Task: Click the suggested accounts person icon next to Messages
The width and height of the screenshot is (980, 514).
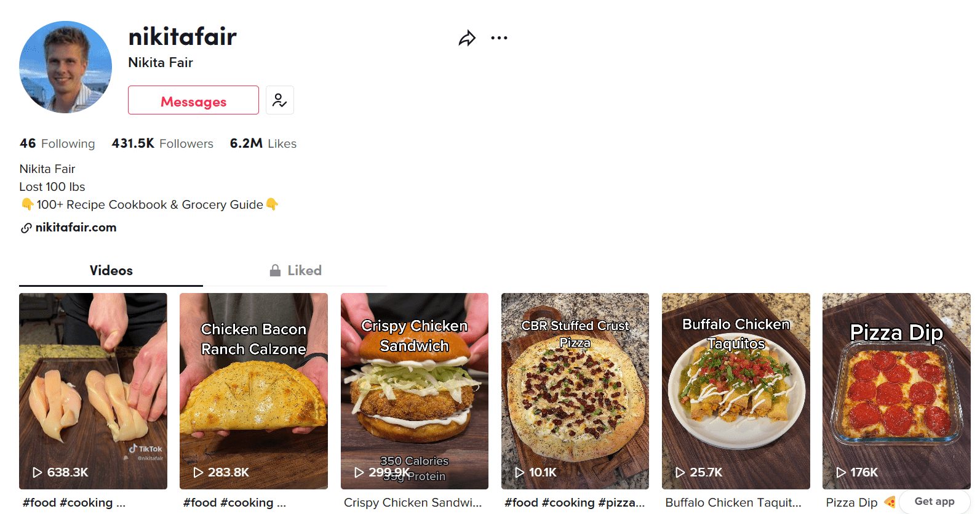Action: [x=280, y=100]
